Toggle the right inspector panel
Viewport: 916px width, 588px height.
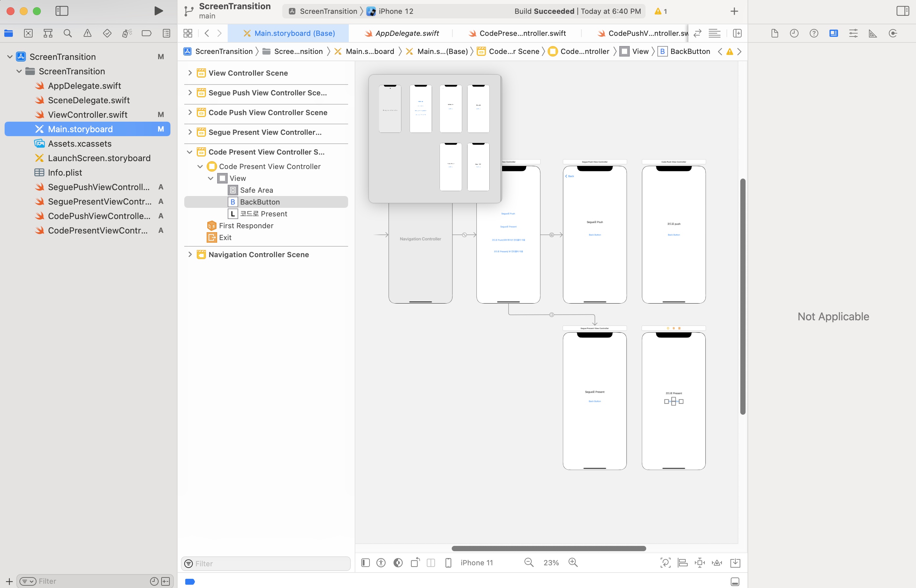[902, 11]
